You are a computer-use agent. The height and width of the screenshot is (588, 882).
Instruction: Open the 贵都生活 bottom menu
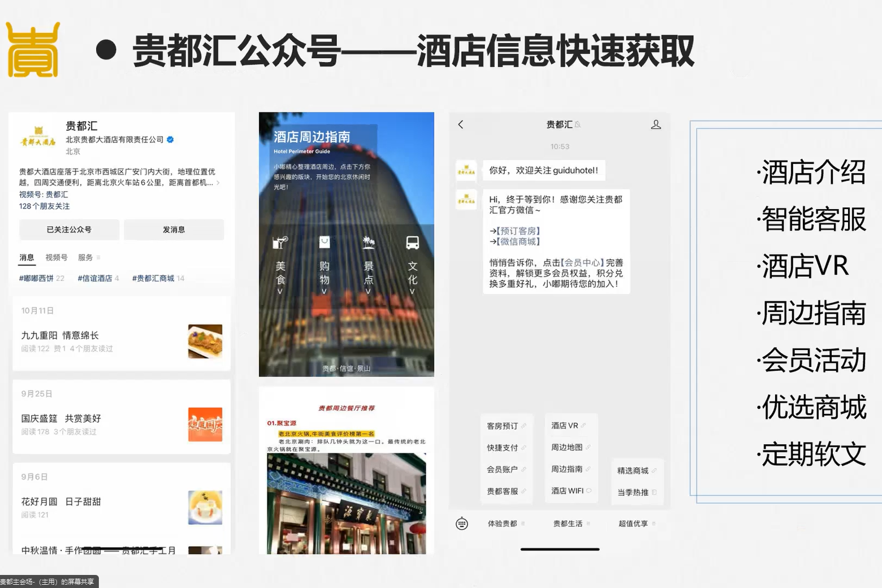coord(572,524)
